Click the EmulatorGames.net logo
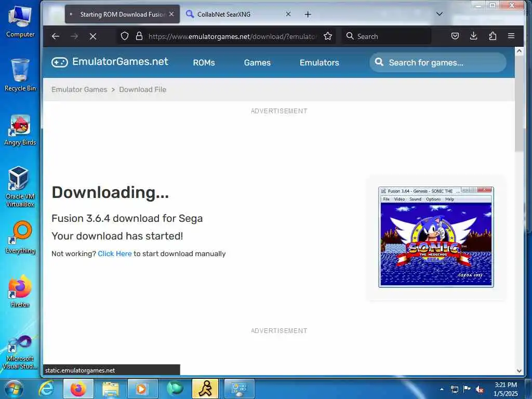 point(110,62)
